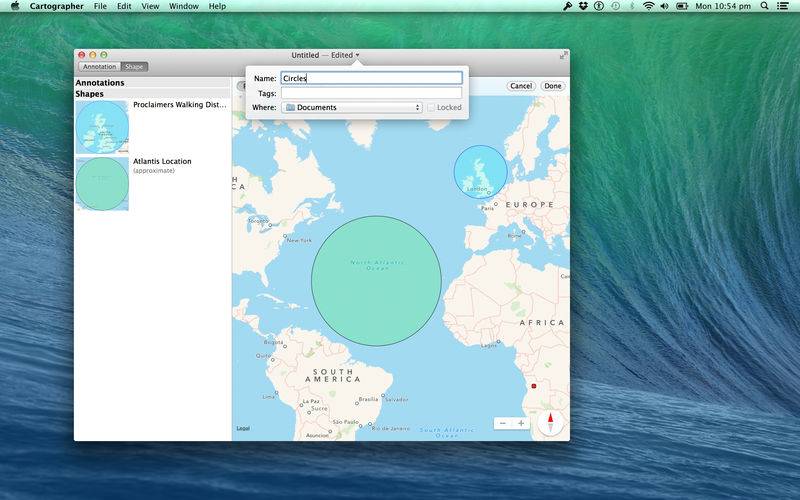
Task: Click the New York city marker
Action: tap(285, 236)
